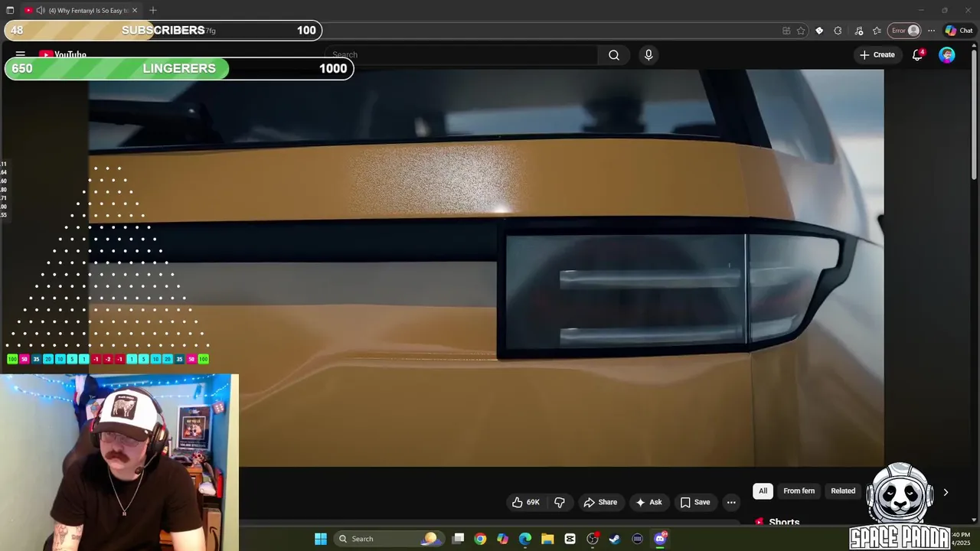Open Copilot Chat in Edge
980x551 pixels.
tap(959, 31)
